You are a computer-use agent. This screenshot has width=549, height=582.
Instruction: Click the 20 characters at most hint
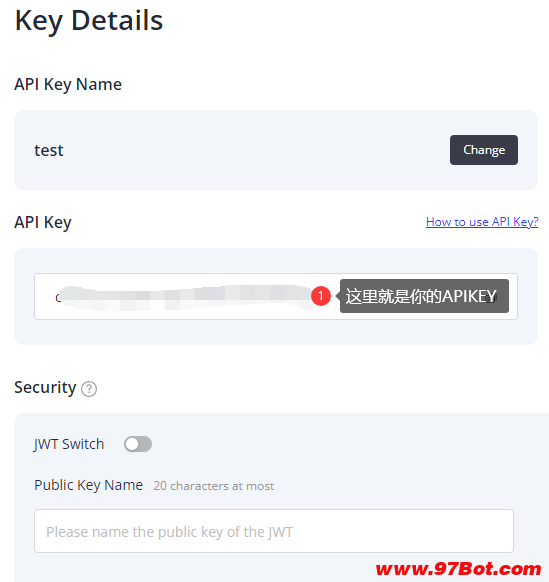click(214, 486)
